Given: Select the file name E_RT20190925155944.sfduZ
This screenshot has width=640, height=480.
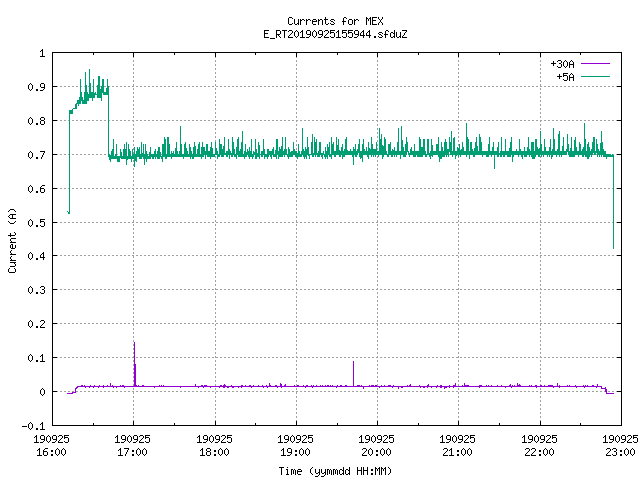Looking at the screenshot, I should (335, 34).
